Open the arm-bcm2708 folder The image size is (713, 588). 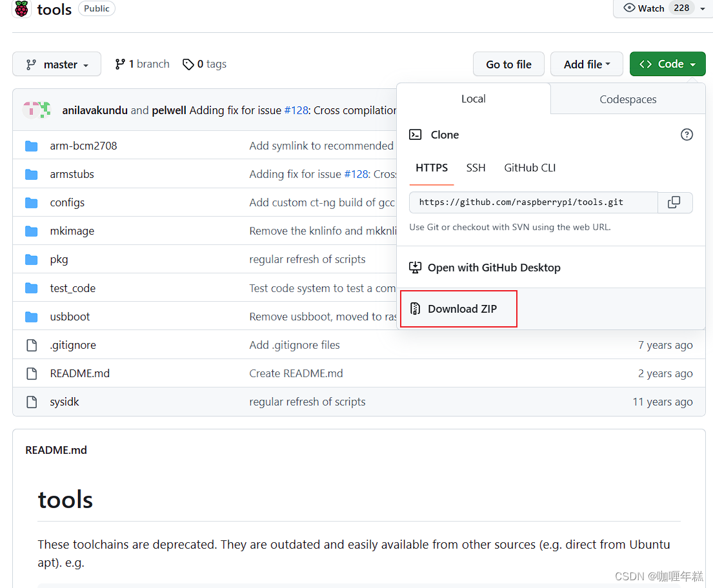83,146
